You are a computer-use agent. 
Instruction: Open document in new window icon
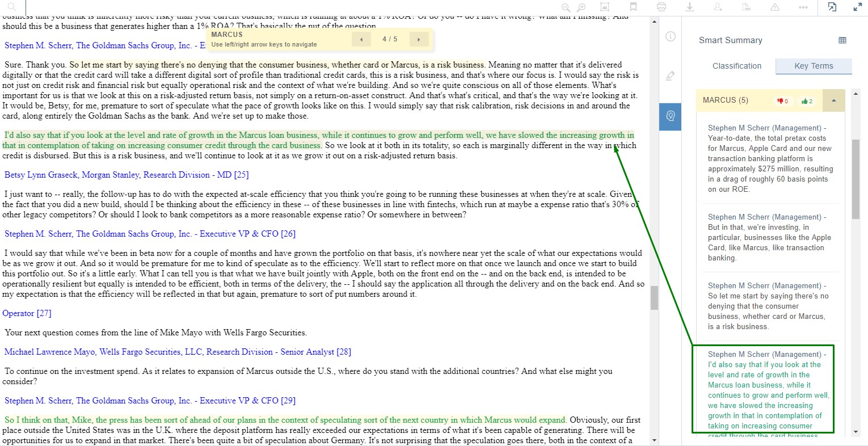pos(832,7)
